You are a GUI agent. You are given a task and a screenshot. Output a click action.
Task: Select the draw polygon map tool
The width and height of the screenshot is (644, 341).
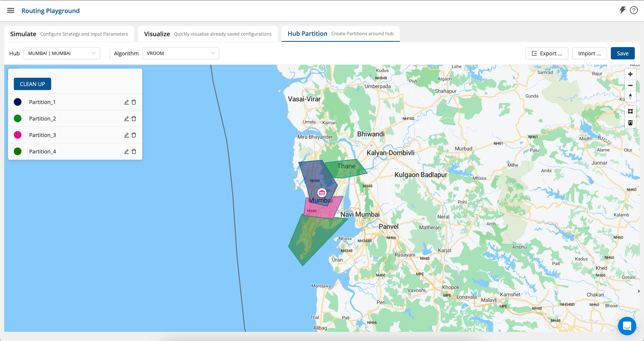630,111
